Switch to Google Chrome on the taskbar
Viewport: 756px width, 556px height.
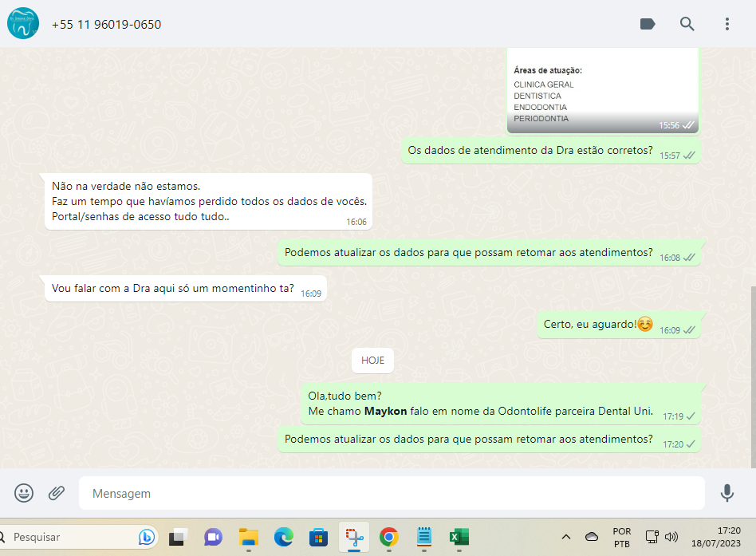(x=388, y=537)
